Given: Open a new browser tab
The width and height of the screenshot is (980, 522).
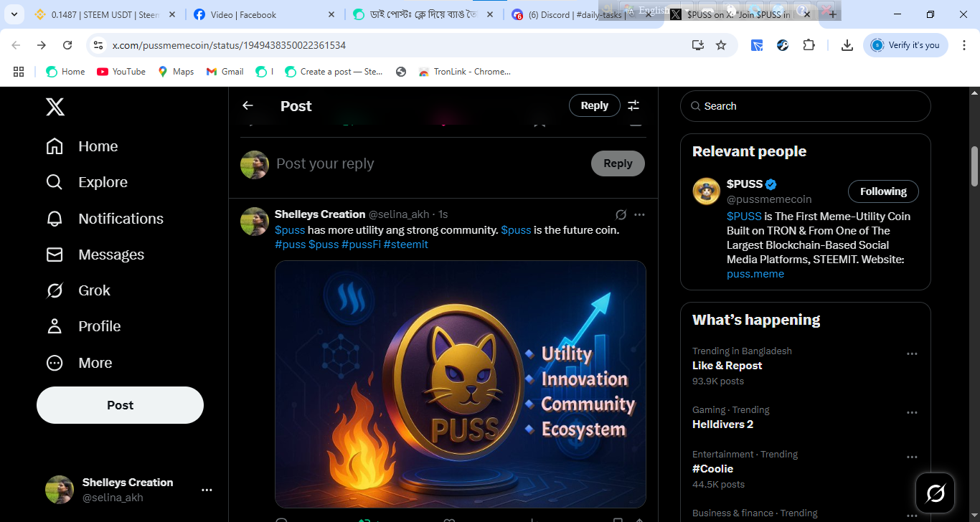Looking at the screenshot, I should tap(833, 14).
